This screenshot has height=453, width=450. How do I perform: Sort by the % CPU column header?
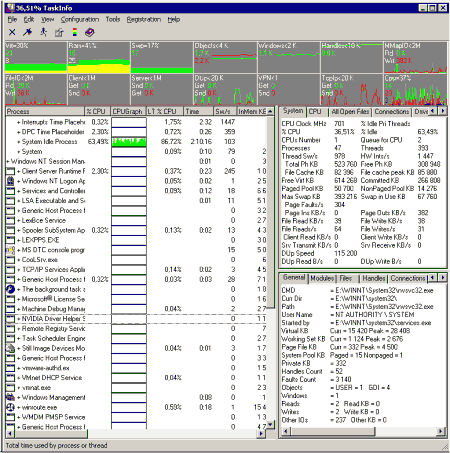(98, 111)
